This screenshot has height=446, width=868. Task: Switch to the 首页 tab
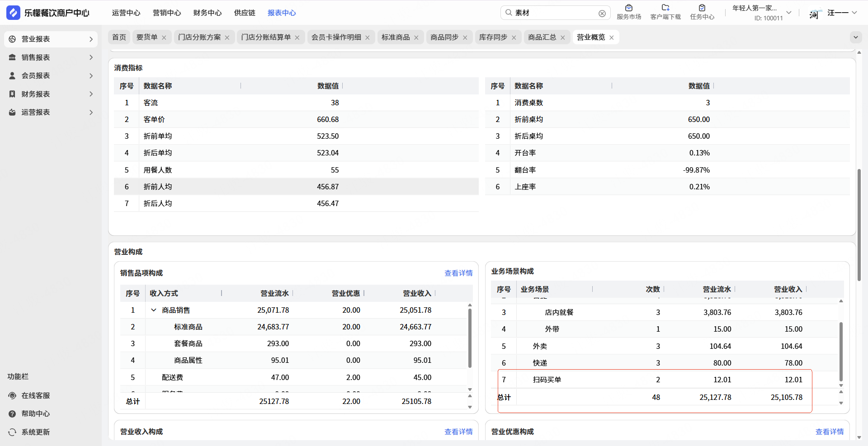tap(119, 37)
